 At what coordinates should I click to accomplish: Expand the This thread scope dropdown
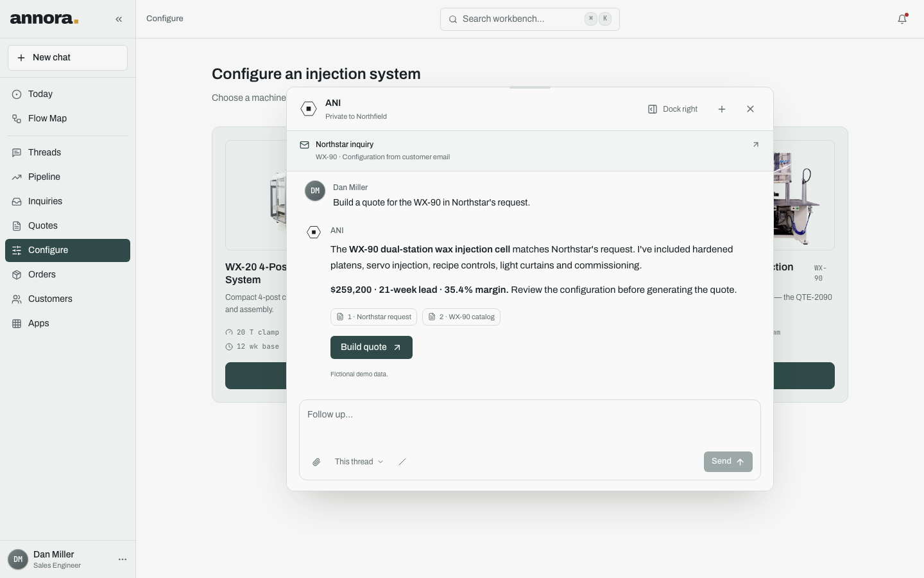click(359, 462)
